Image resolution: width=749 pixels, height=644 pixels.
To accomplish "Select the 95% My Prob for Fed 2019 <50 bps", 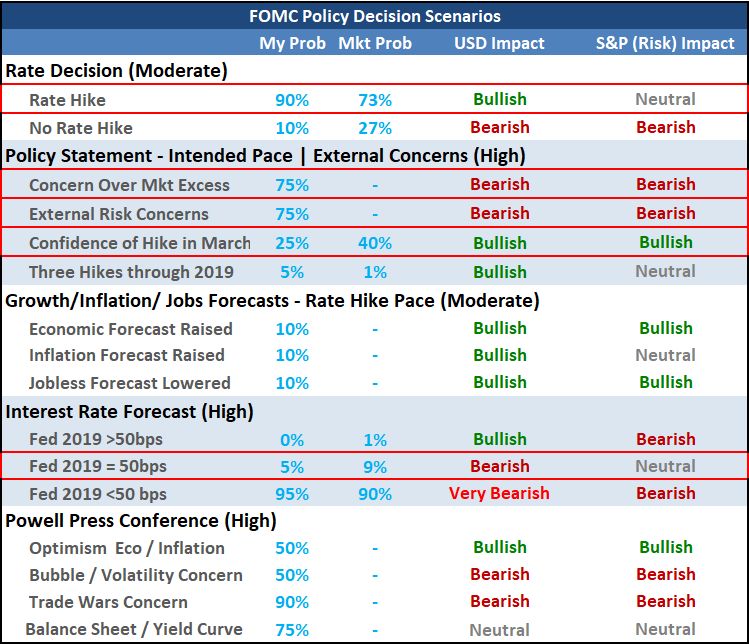I will [292, 494].
